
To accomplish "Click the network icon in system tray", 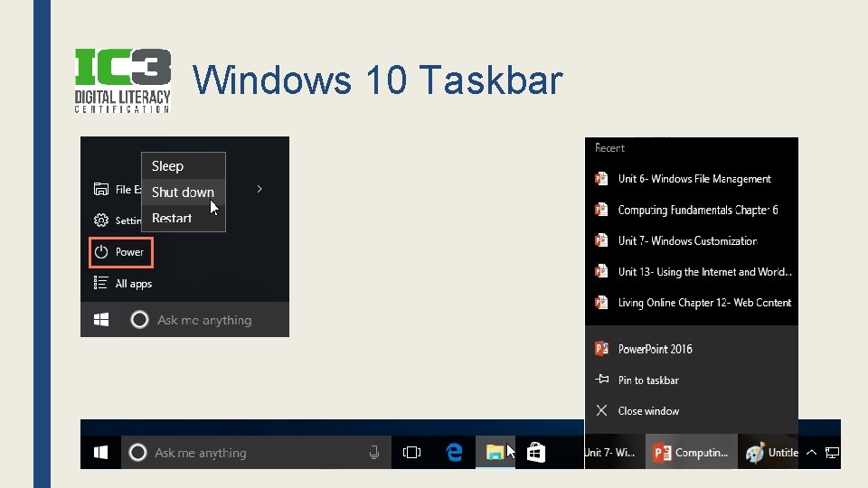I will pyautogui.click(x=832, y=453).
